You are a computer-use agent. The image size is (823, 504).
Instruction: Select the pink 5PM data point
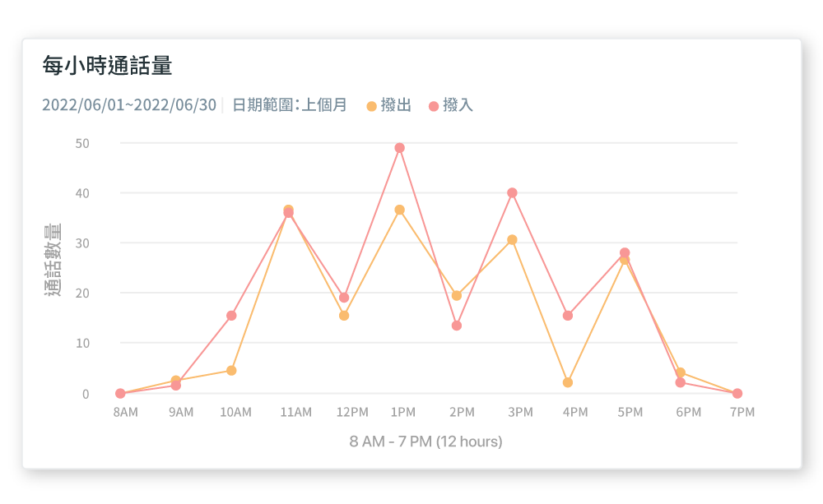coord(625,252)
